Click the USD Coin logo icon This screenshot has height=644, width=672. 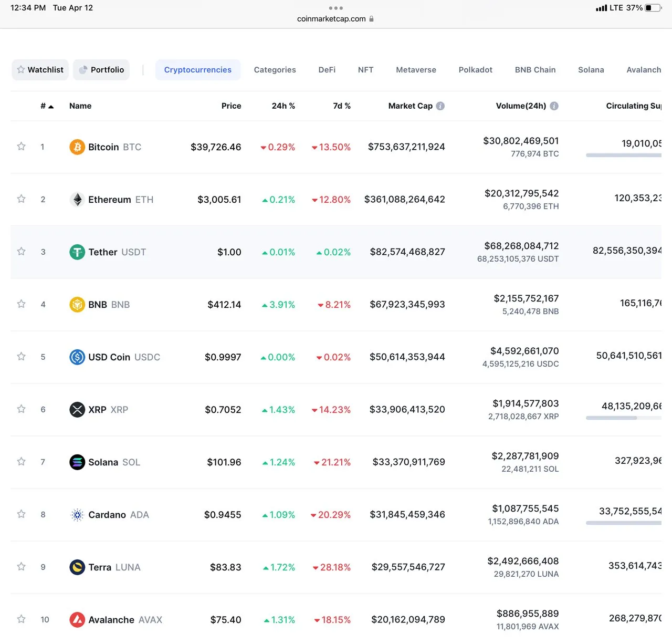77,357
